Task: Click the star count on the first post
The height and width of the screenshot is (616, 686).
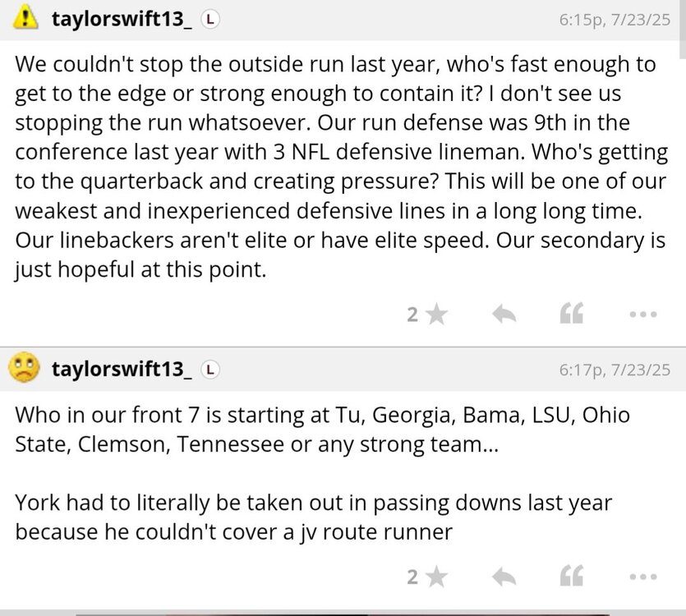Action: (x=413, y=314)
